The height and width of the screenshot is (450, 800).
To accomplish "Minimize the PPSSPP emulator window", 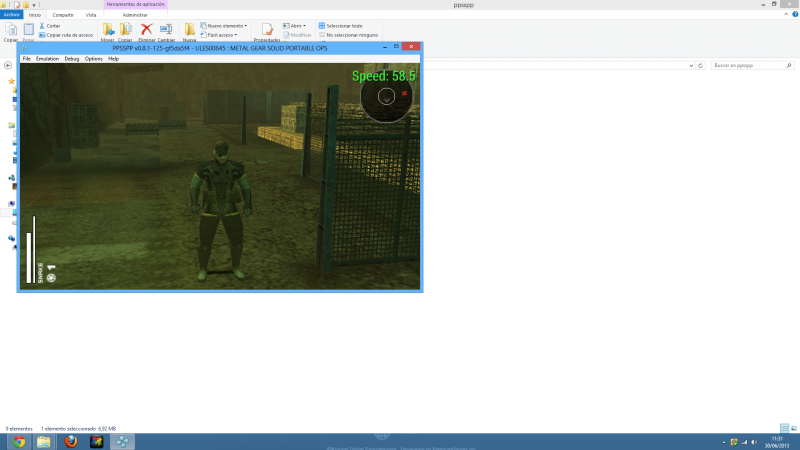I will pos(385,47).
